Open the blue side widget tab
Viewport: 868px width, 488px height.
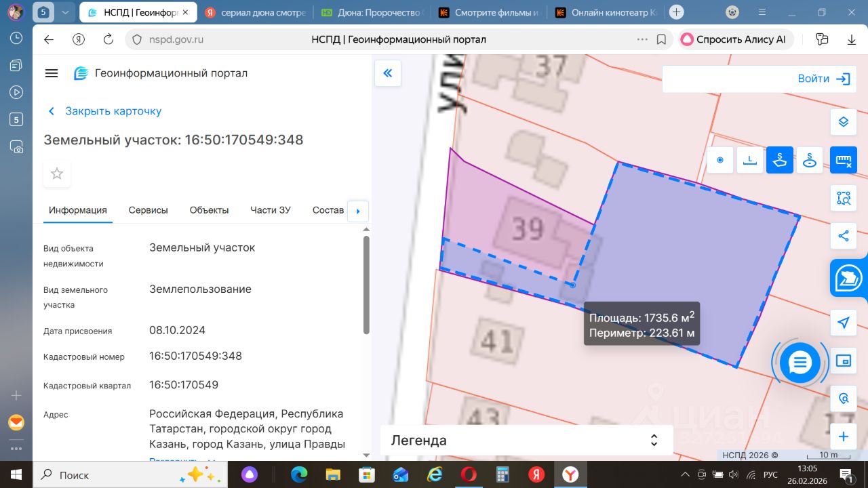[x=849, y=278]
